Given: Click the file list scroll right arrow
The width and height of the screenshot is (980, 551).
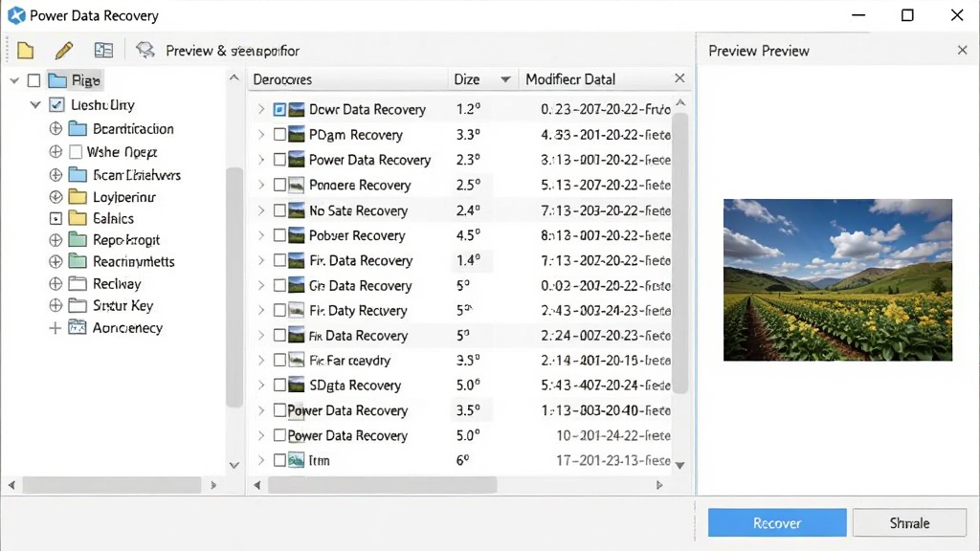Looking at the screenshot, I should (659, 485).
